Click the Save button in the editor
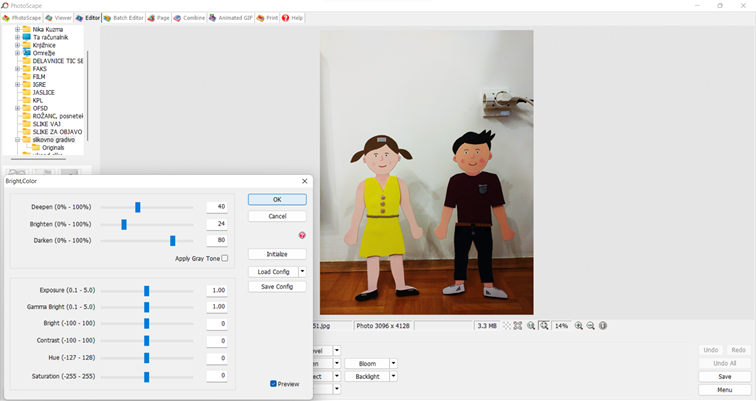Viewport: 756px width, 401px height. (725, 376)
